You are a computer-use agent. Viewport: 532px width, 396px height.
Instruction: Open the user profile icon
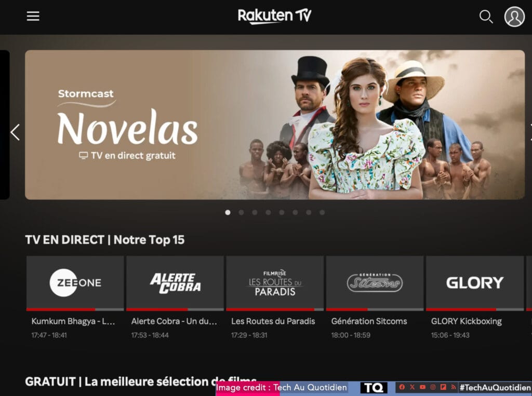[514, 16]
